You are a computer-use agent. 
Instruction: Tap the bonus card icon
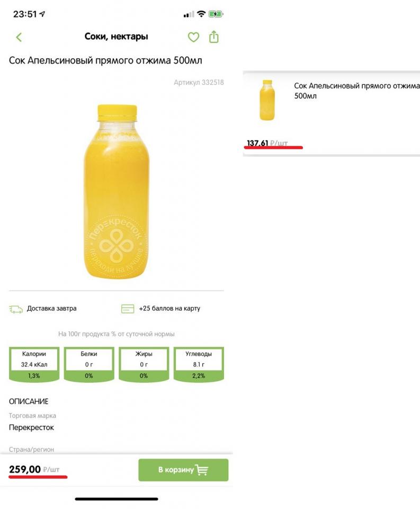pyautogui.click(x=128, y=309)
